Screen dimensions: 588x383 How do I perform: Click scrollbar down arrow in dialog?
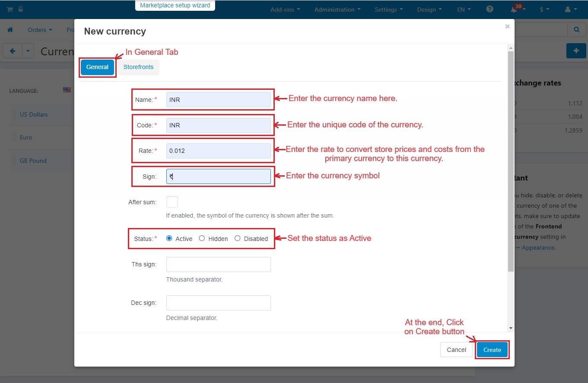click(511, 328)
